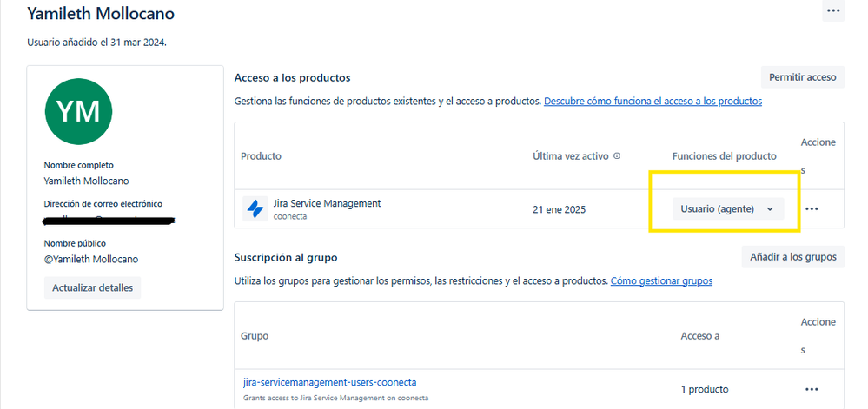Open the Usuario (agente) role dropdown
The image size is (868, 409).
pos(728,208)
